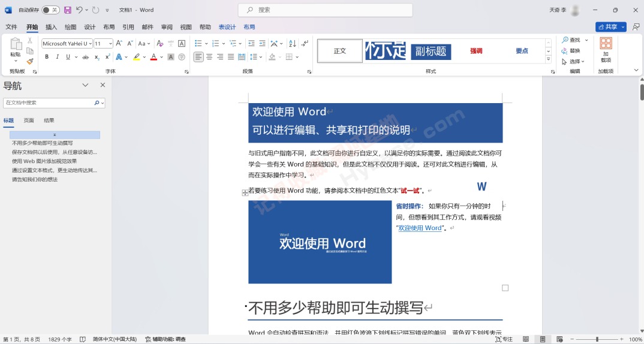Open the 审阅 (Review) ribbon tab

tap(167, 27)
